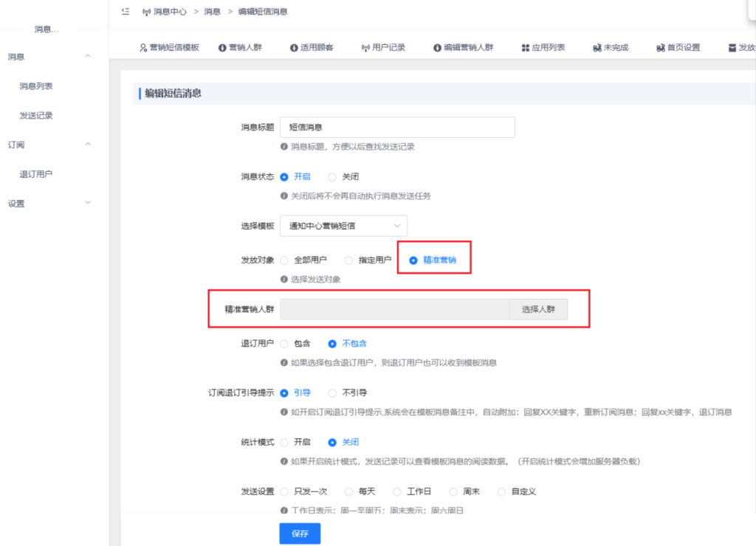This screenshot has height=546, width=756.
Task: Click the 消息标题 input field
Action: (397, 128)
